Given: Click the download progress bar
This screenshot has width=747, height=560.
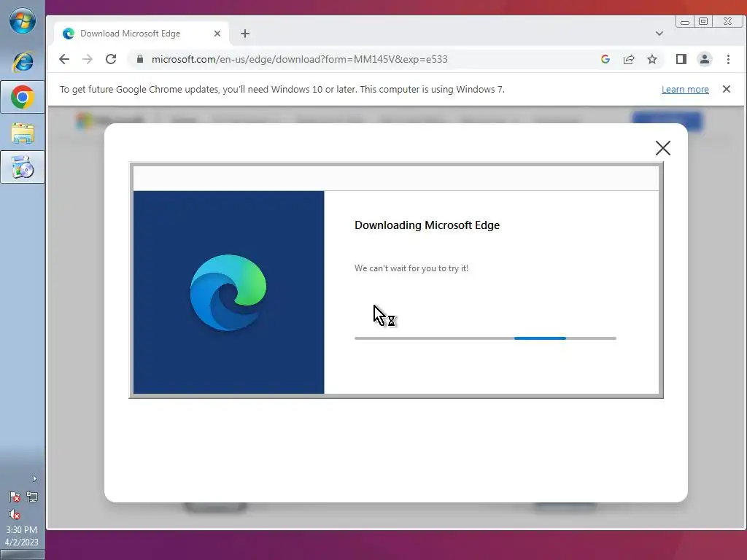Looking at the screenshot, I should click(485, 338).
